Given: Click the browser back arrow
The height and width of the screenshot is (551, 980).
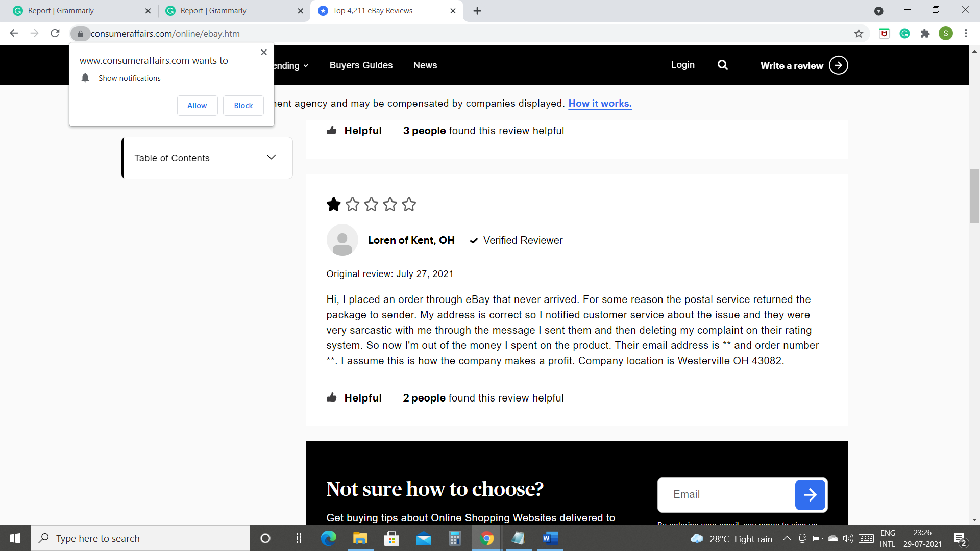Looking at the screenshot, I should (x=14, y=33).
